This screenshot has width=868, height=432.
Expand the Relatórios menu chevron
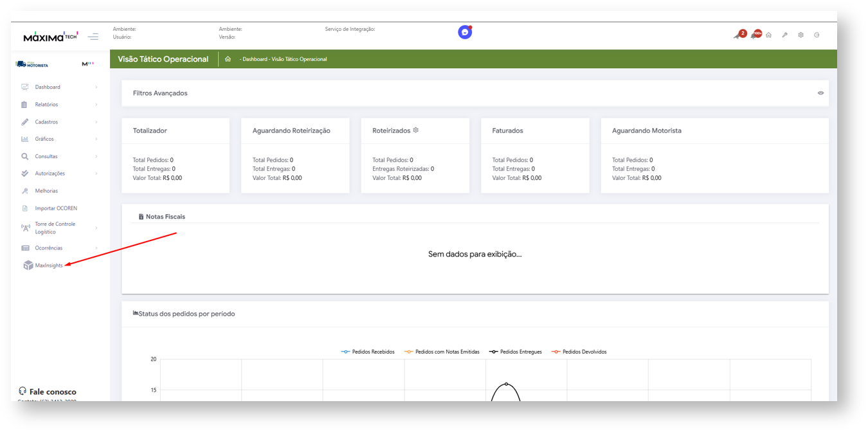click(96, 104)
